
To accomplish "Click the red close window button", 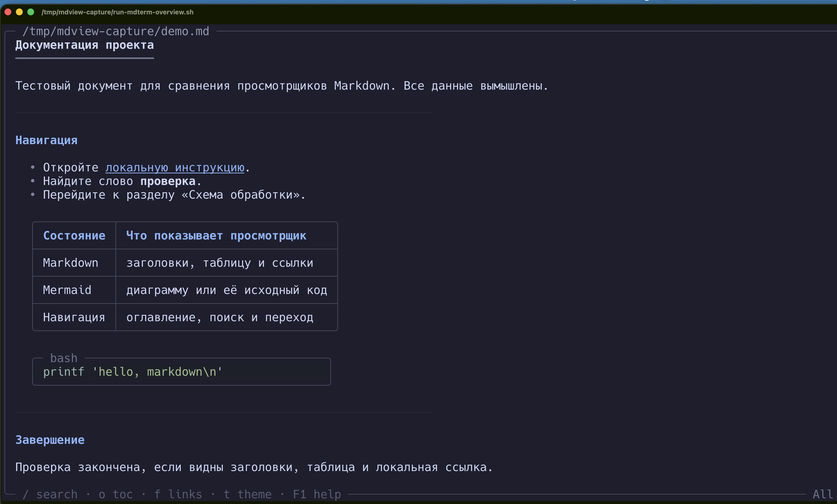I will pyautogui.click(x=8, y=12).
